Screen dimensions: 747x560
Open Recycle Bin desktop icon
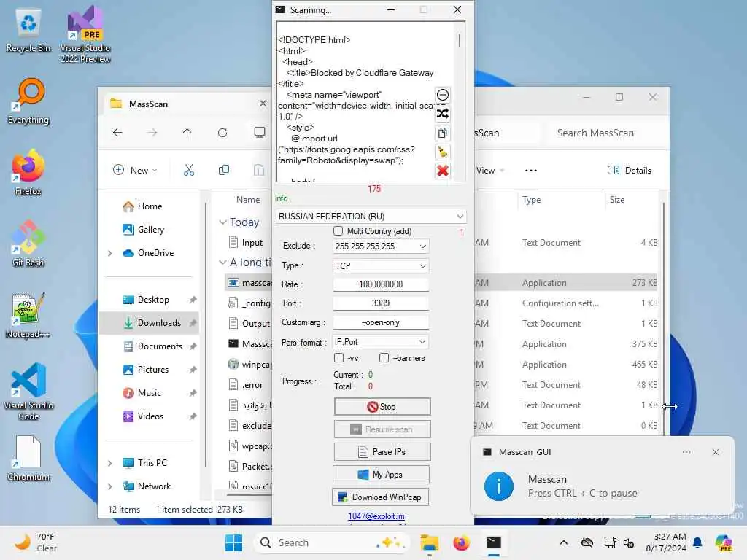pos(28,31)
